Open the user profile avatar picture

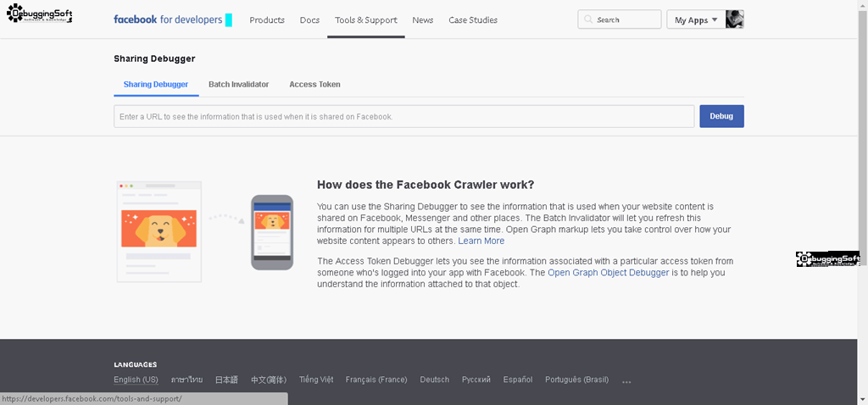pyautogui.click(x=735, y=19)
